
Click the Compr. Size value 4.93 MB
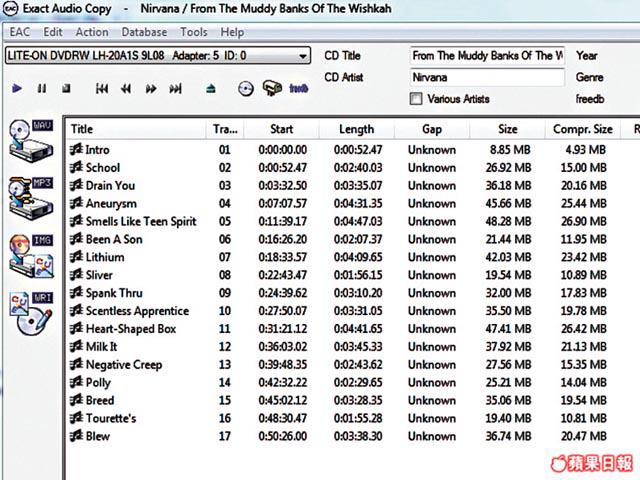(x=585, y=150)
